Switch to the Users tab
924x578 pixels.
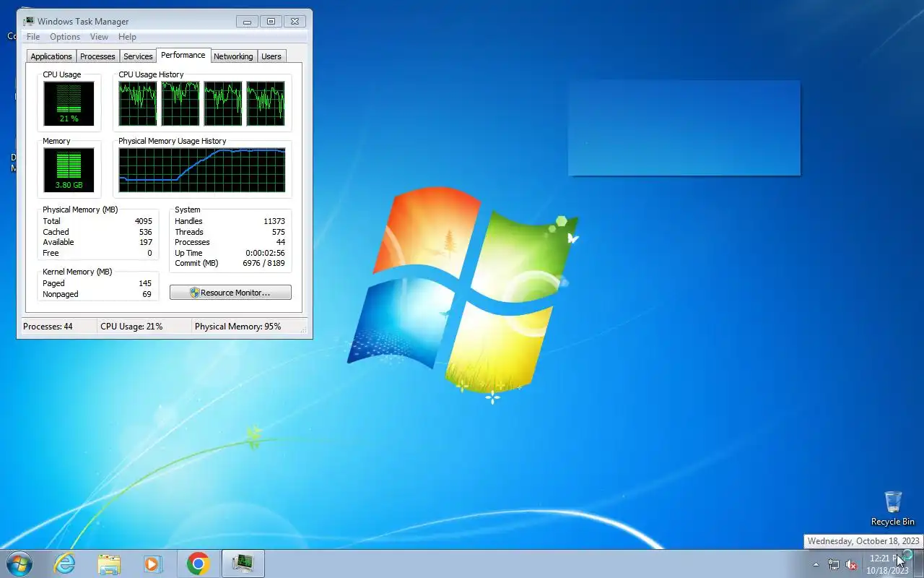[x=271, y=56]
